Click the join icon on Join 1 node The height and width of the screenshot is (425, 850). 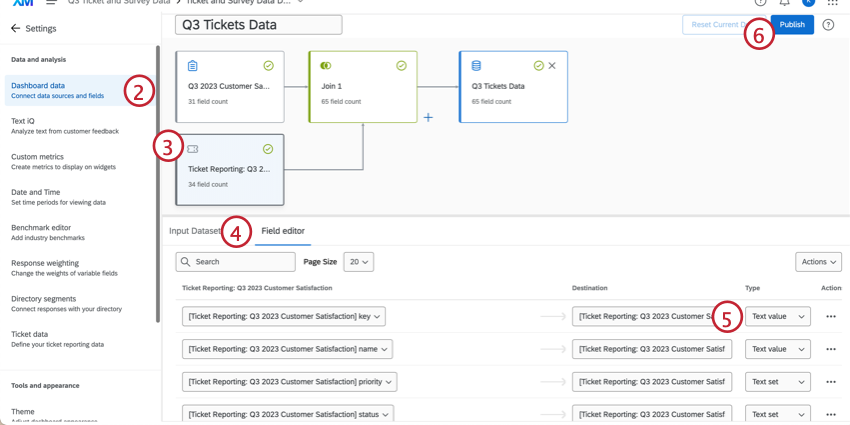click(x=325, y=66)
